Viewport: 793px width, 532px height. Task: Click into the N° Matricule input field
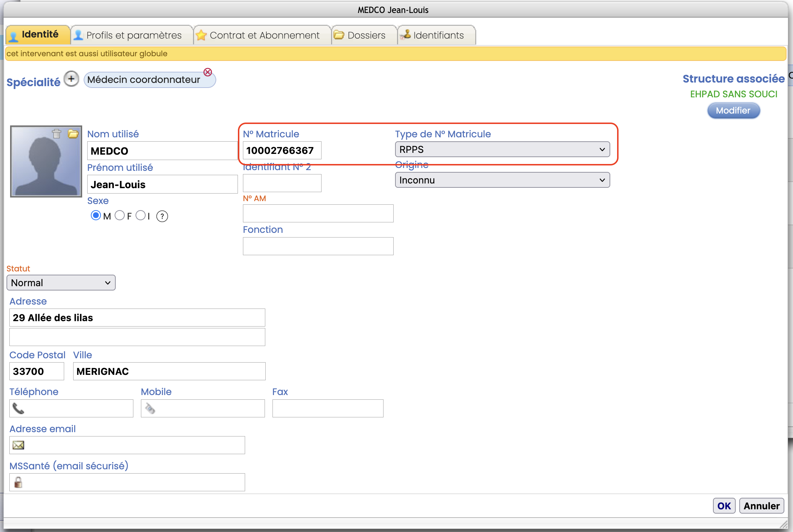(x=282, y=151)
